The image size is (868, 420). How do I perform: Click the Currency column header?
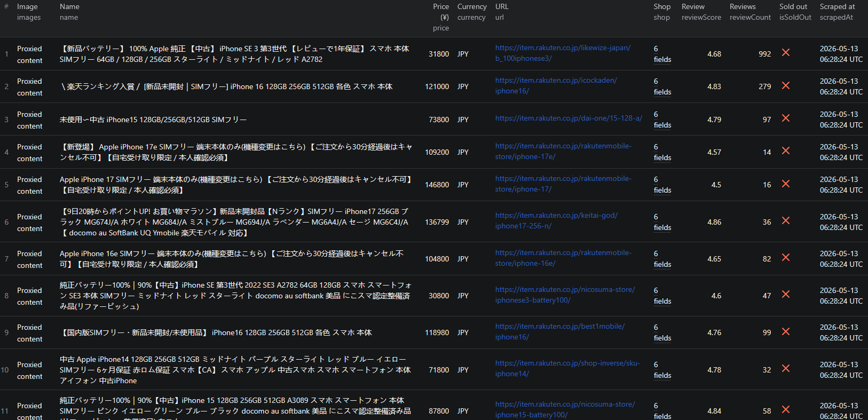[x=472, y=12]
